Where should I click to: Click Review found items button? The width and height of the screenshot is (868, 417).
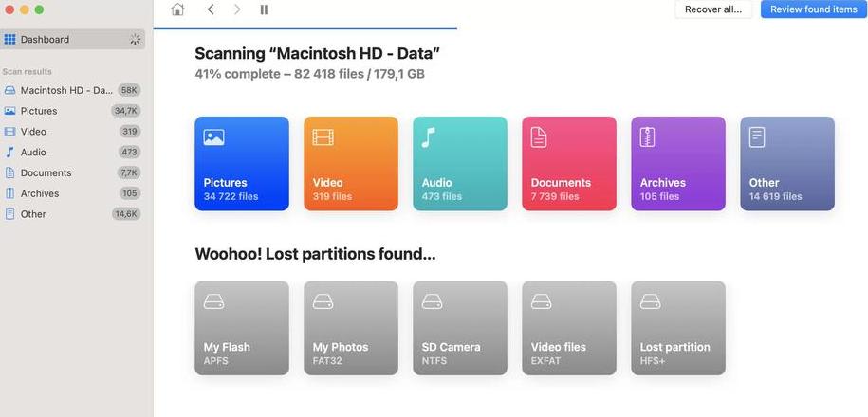point(814,9)
